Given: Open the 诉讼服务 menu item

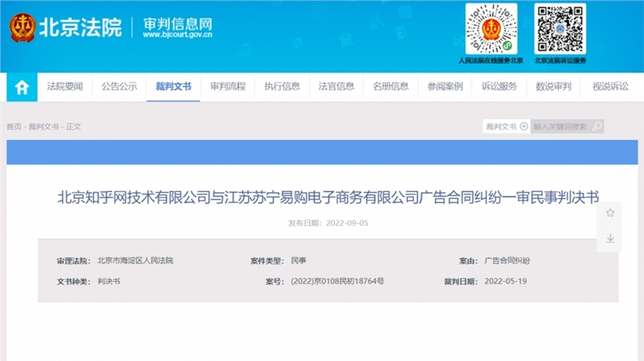Looking at the screenshot, I should point(499,87).
